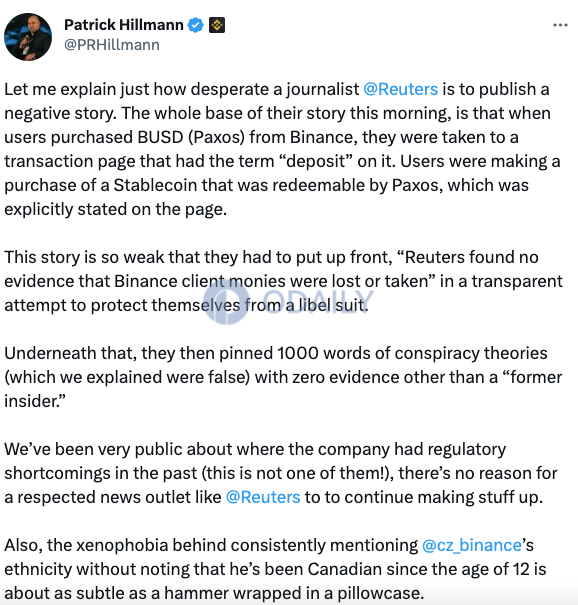Click the paragraph starting 'We've been very public'
578x605 pixels.
(281, 473)
